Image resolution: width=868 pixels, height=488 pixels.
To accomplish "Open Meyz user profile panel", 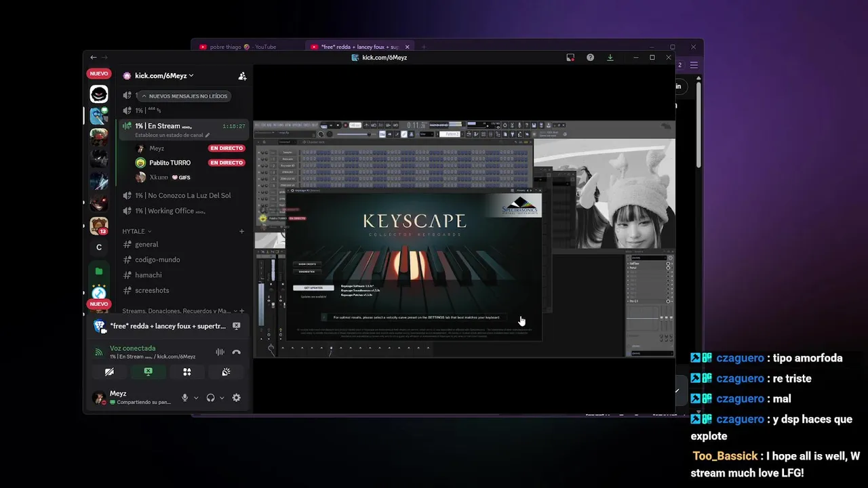I will pos(132,398).
